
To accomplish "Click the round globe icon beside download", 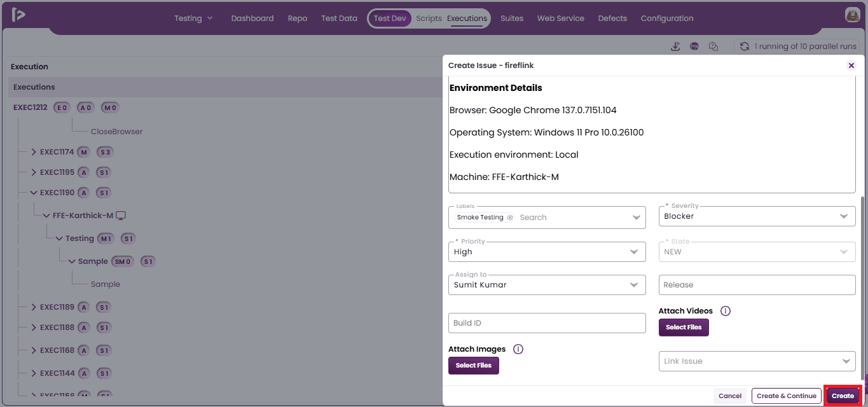I will click(x=694, y=46).
